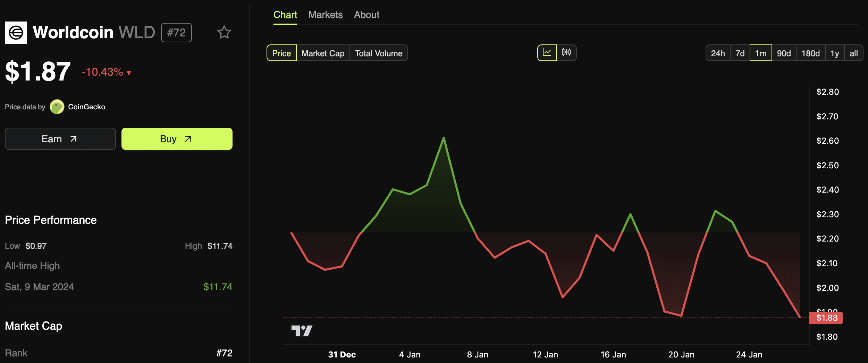This screenshot has width=868, height=363.
Task: Click the $2.60 axis label
Action: coord(827,141)
